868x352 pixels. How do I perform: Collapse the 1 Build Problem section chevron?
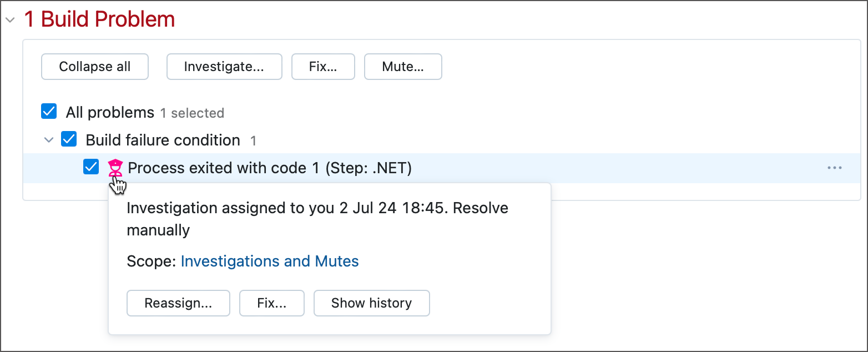click(10, 20)
